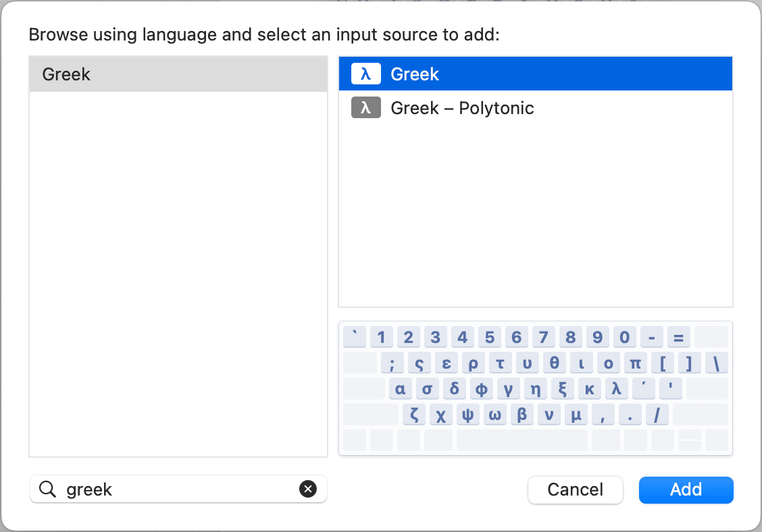The width and height of the screenshot is (762, 532).
Task: Click the lambda icon beside Greek – Polytonic
Action: (x=366, y=108)
